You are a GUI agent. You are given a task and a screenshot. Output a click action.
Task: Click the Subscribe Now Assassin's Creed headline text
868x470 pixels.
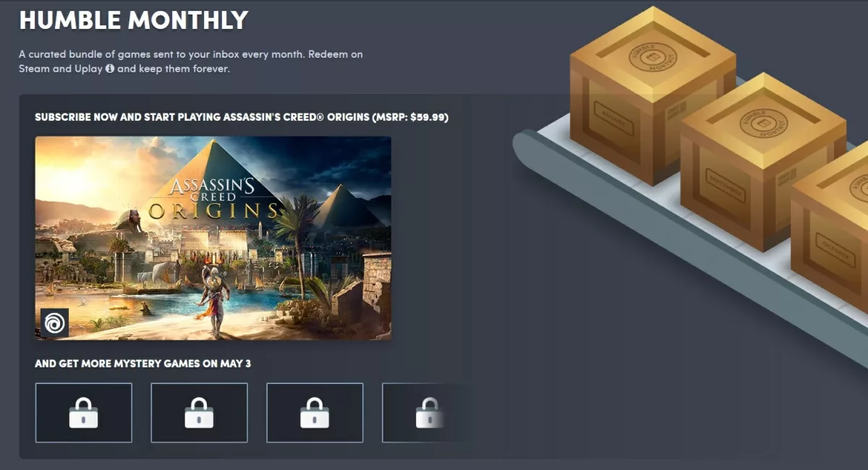pos(242,116)
